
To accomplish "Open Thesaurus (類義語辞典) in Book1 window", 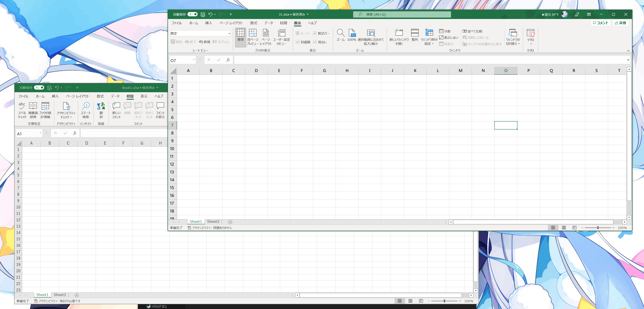I will 33,110.
